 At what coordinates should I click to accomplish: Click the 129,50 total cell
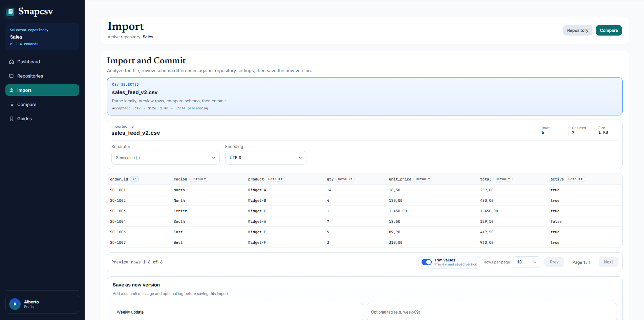click(x=487, y=222)
